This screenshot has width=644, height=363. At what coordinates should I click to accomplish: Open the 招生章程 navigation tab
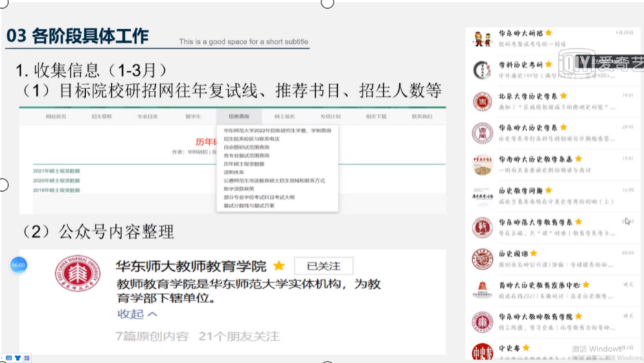[102, 117]
